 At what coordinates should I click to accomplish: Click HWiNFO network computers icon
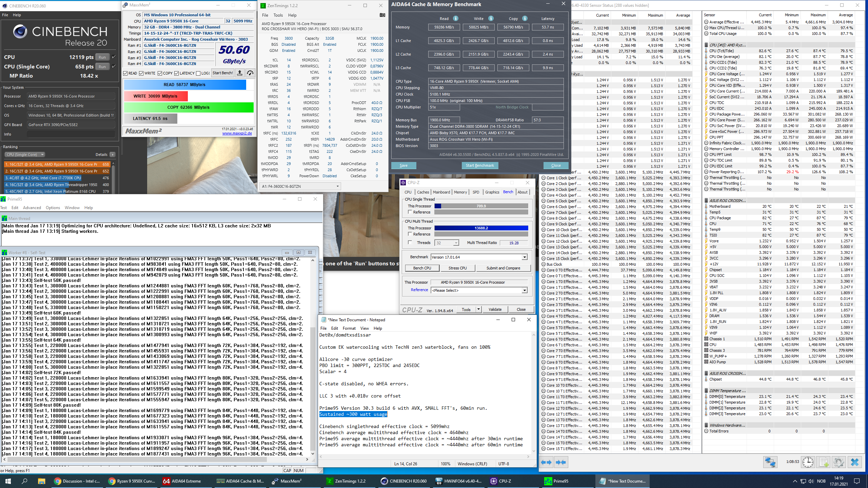click(x=770, y=462)
